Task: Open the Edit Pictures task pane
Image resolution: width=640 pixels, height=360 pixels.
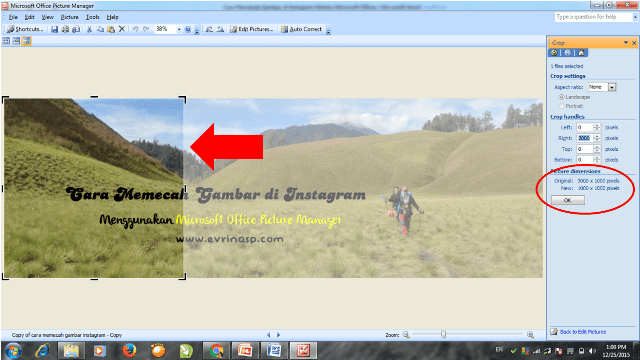Action: (x=251, y=29)
